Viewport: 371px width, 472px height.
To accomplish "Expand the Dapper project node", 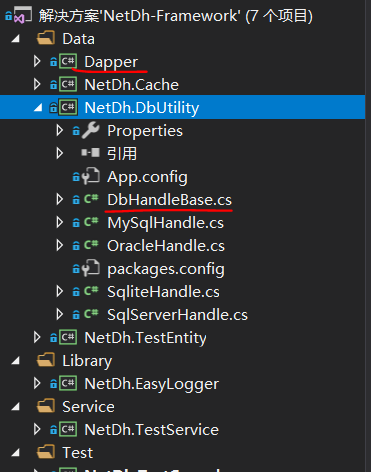I will [37, 61].
